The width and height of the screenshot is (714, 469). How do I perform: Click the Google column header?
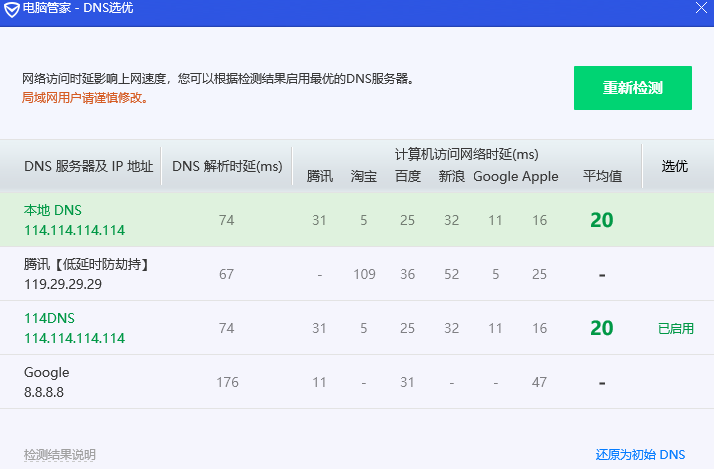point(495,177)
